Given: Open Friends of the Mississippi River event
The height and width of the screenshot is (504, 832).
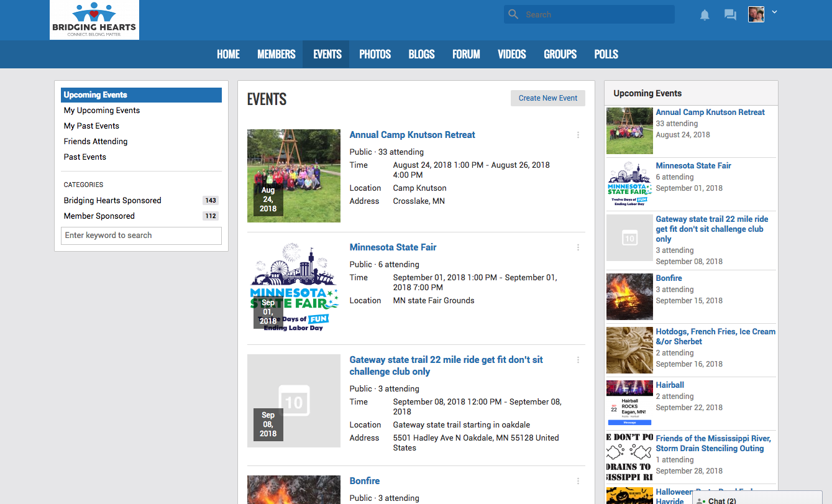Looking at the screenshot, I should point(713,444).
